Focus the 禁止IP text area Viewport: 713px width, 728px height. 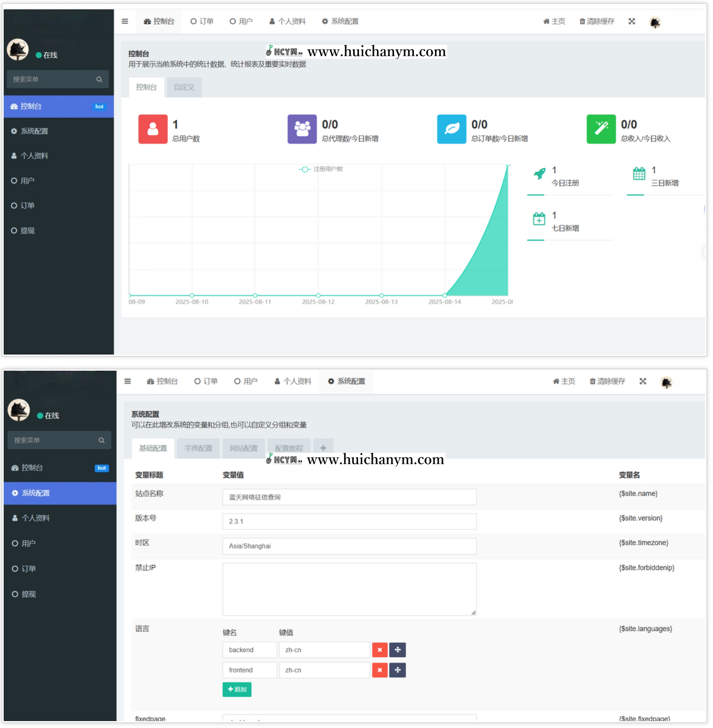349,589
